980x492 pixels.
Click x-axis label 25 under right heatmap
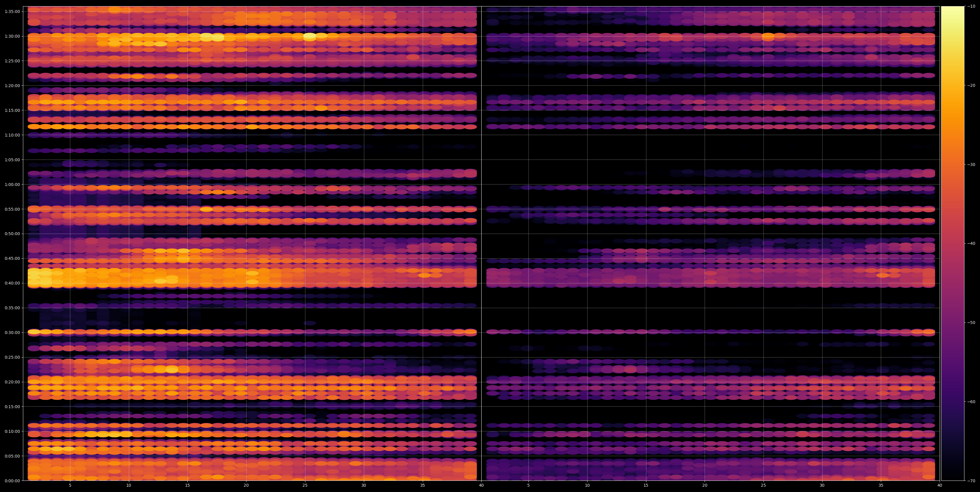763,486
